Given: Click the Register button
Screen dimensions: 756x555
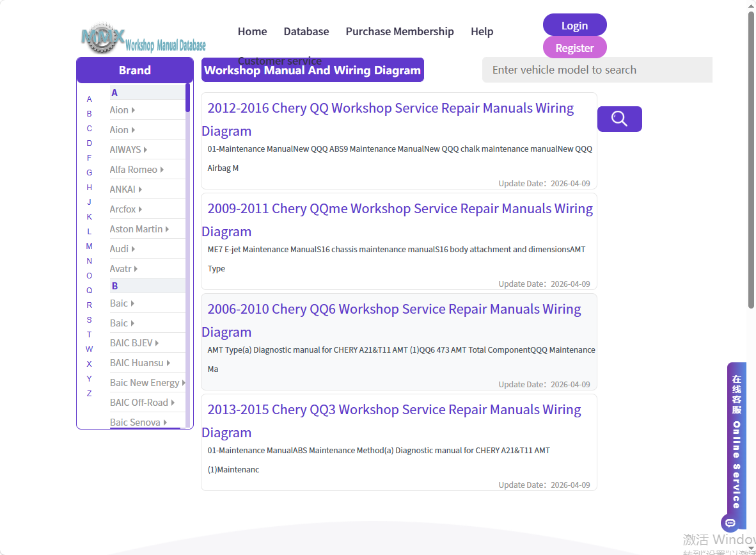Looking at the screenshot, I should point(574,48).
